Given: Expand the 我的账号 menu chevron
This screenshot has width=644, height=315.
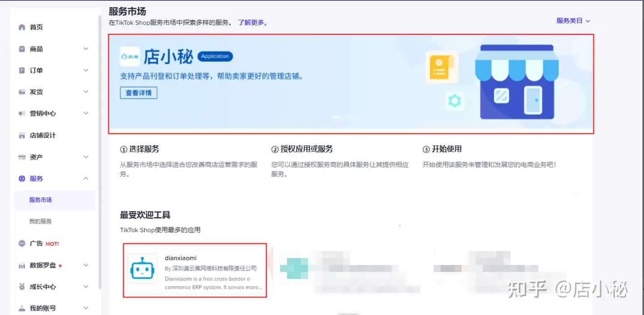Looking at the screenshot, I should coord(86,308).
